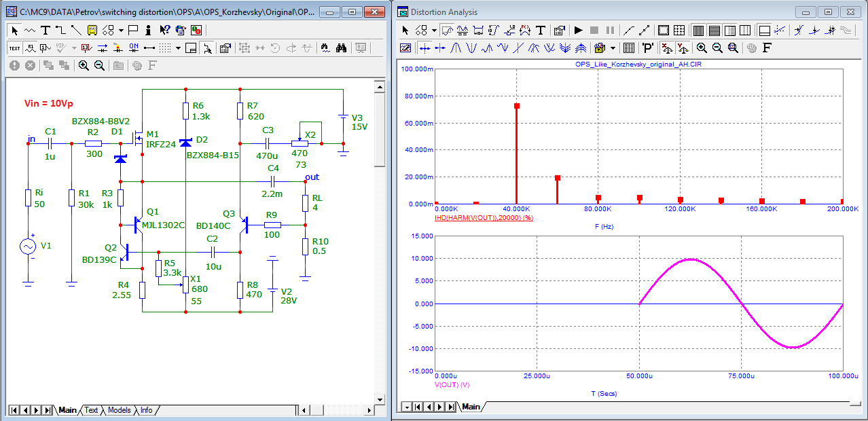Toggle the grid text display button (TEXT)
The height and width of the screenshot is (421, 868).
coord(14,48)
